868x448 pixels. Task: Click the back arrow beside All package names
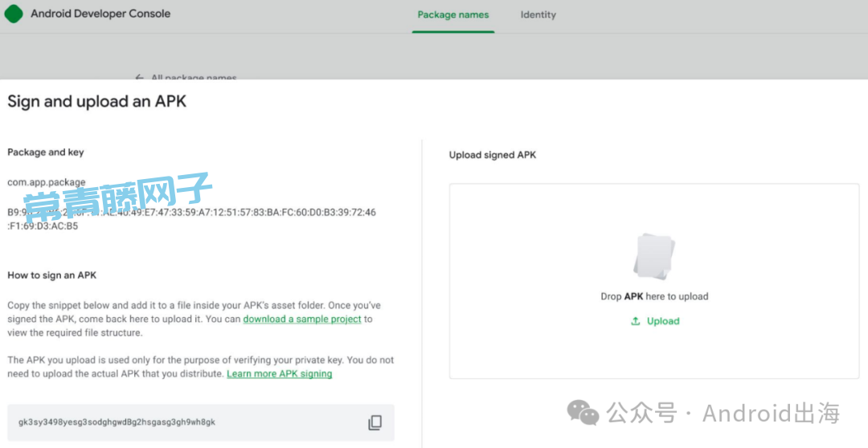140,78
